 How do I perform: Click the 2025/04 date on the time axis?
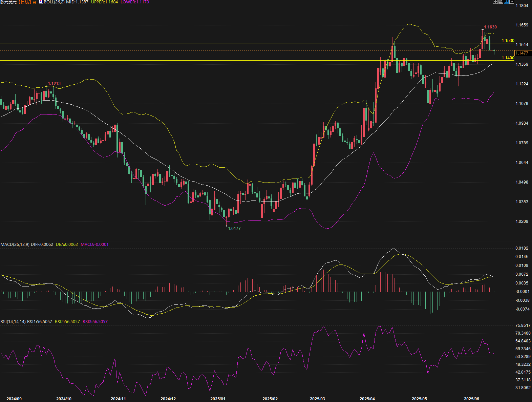coord(367,399)
